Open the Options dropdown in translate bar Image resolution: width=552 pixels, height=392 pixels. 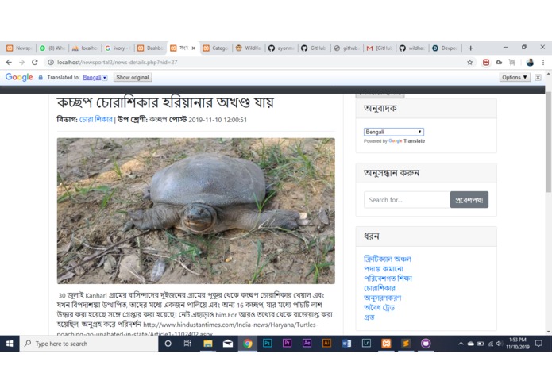(x=515, y=77)
